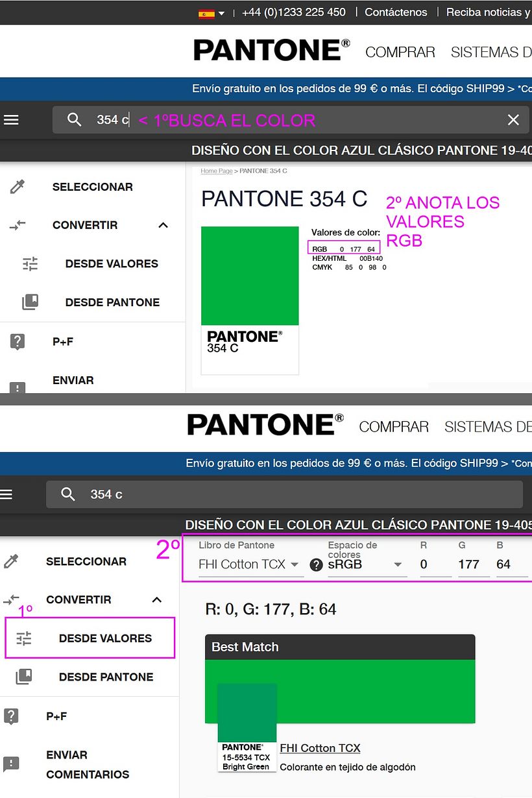The width and height of the screenshot is (532, 798).
Task: Select SELECCIONAR in the bottom screenshot sidebar
Action: 86,561
